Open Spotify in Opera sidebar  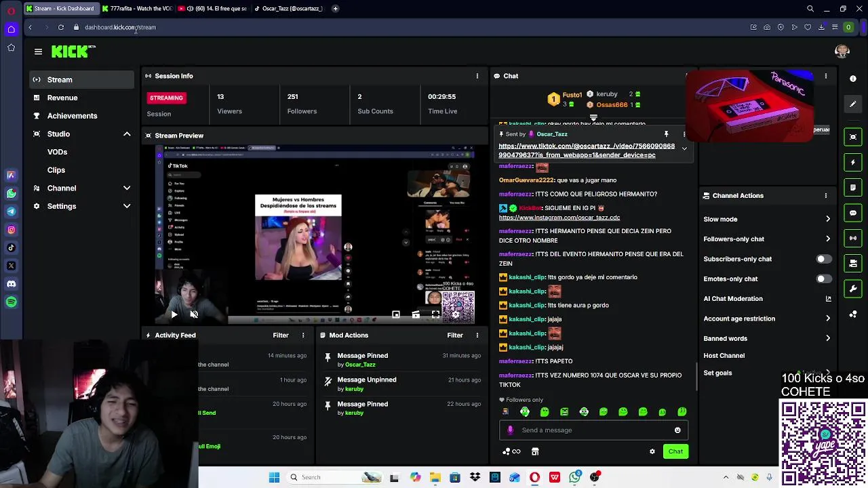click(11, 302)
